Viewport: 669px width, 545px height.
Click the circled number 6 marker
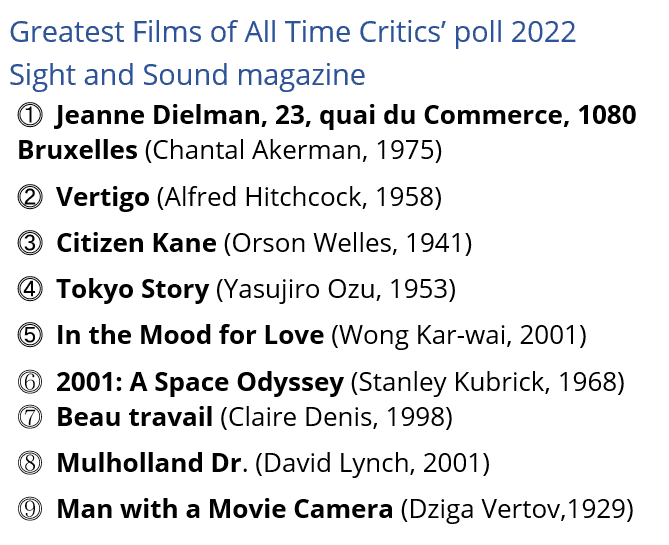point(30,383)
